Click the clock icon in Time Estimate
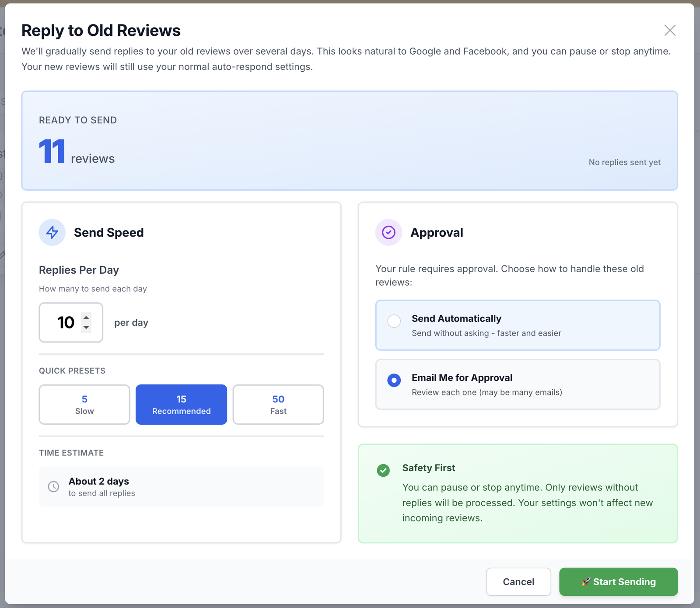 pos(53,486)
